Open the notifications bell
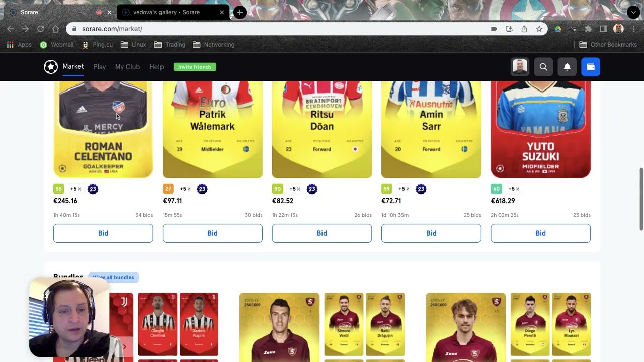Image resolution: width=644 pixels, height=362 pixels. pos(567,67)
